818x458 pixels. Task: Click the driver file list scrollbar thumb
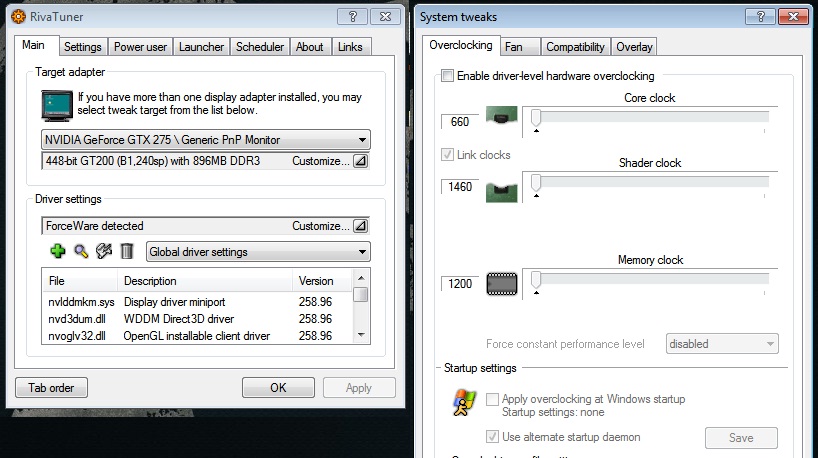coord(360,294)
